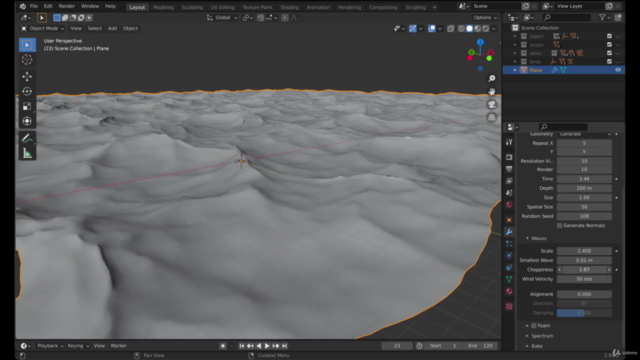Open viewport Select menu
640x360 pixels.
tap(95, 29)
